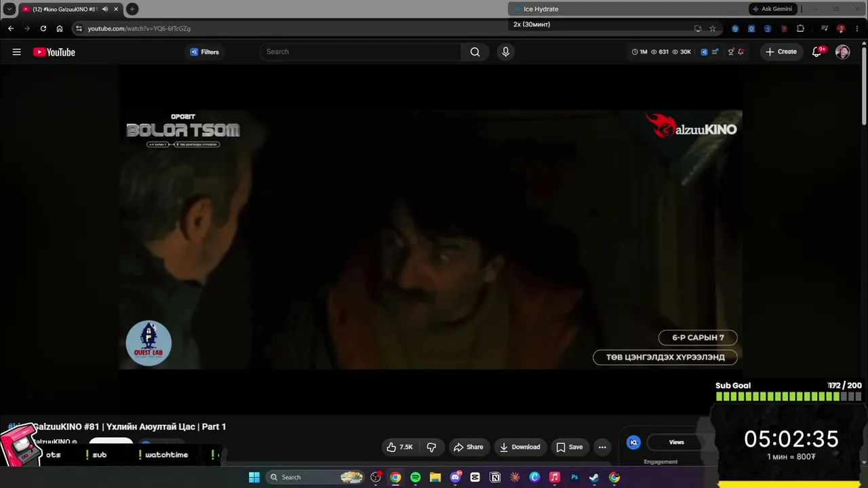Click the video player frame
This screenshot has height=488, width=868.
tap(431, 239)
